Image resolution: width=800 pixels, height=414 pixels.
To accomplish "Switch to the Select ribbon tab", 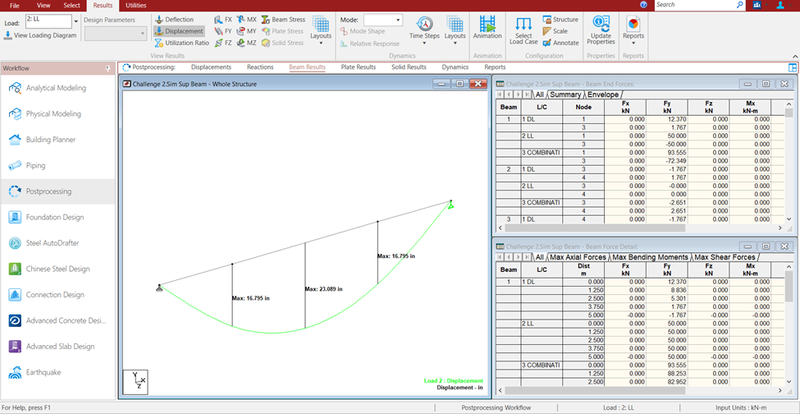I will click(72, 5).
